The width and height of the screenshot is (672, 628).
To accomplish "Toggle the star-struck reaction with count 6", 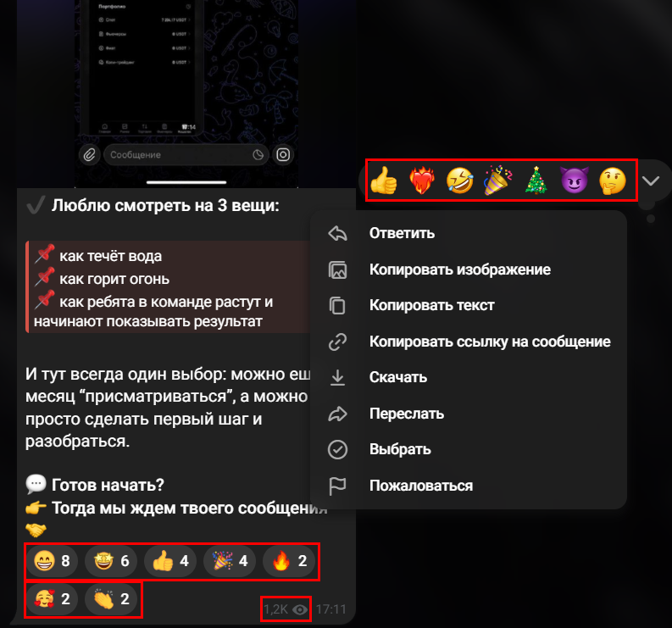I will (x=111, y=561).
